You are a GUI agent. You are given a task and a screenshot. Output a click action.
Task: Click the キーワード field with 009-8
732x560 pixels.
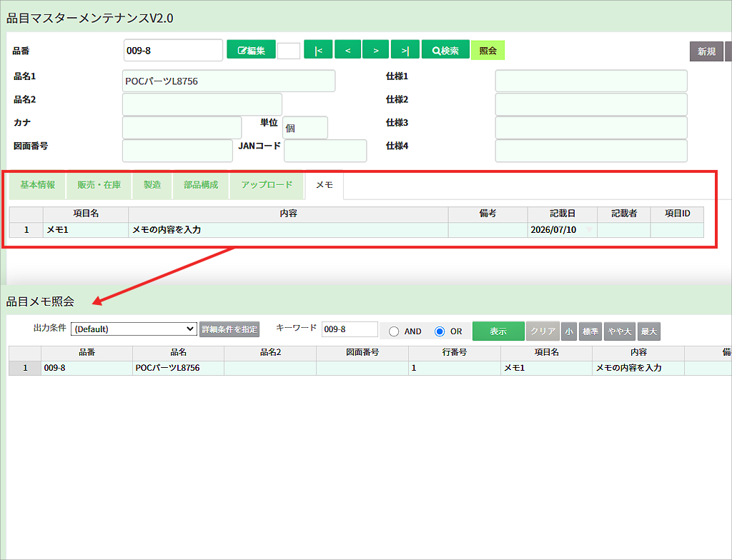(x=350, y=329)
